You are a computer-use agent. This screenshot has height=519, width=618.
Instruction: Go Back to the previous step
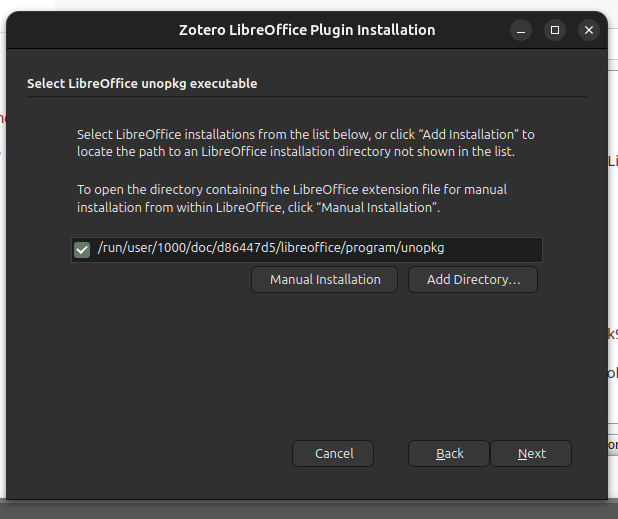coord(449,454)
